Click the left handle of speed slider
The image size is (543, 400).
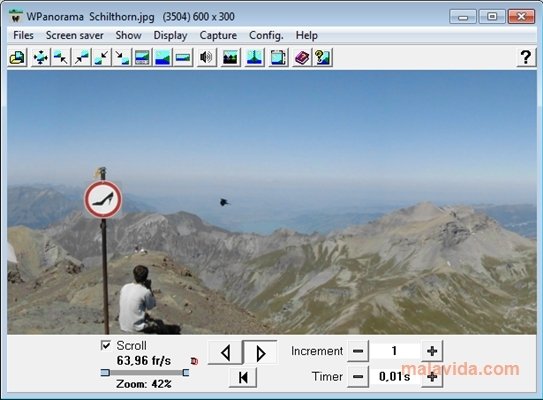tap(105, 373)
